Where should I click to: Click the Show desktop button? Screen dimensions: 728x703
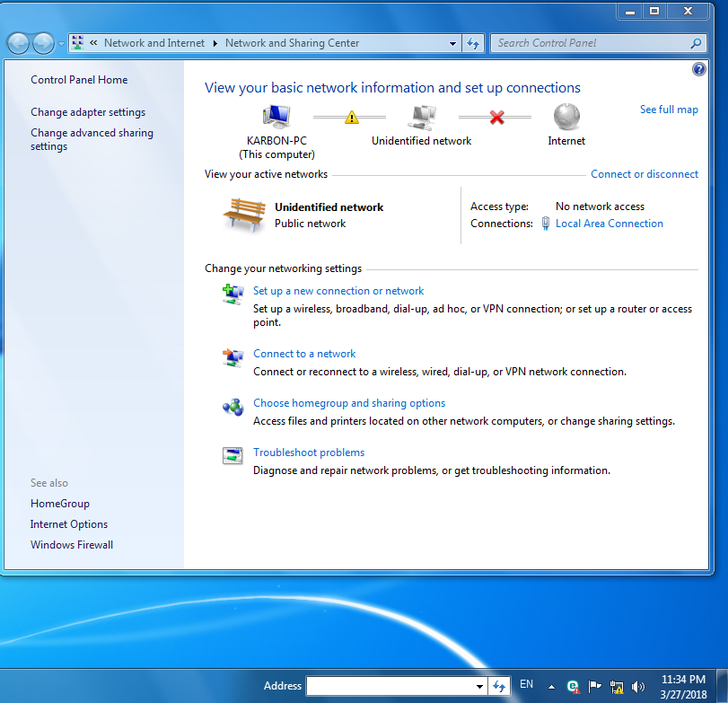point(723,686)
